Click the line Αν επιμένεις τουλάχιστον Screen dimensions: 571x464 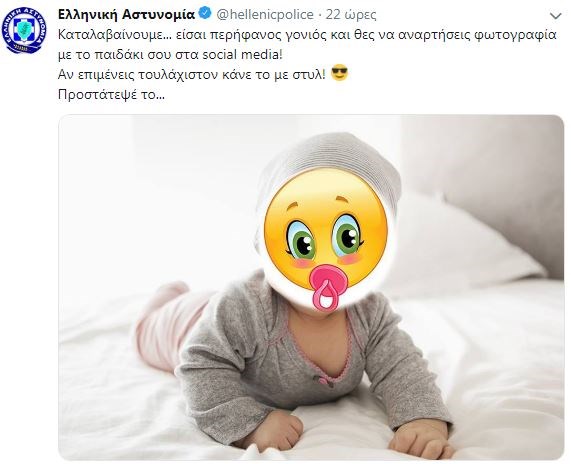click(x=192, y=75)
